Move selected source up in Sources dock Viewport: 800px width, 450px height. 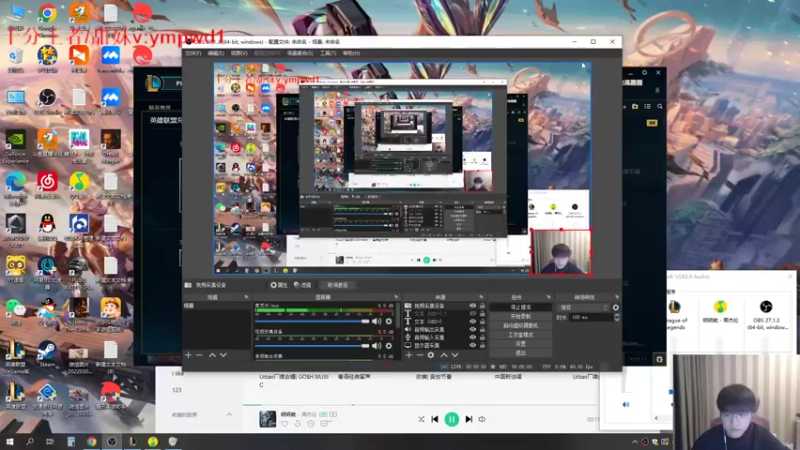click(x=444, y=355)
